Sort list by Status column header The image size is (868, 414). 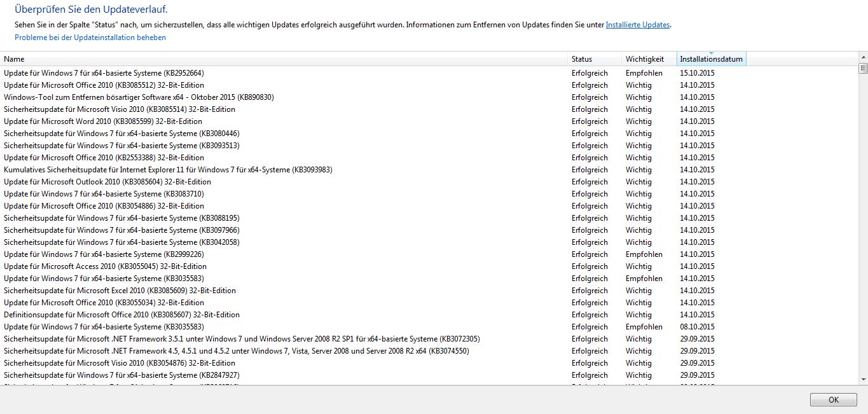[x=595, y=59]
